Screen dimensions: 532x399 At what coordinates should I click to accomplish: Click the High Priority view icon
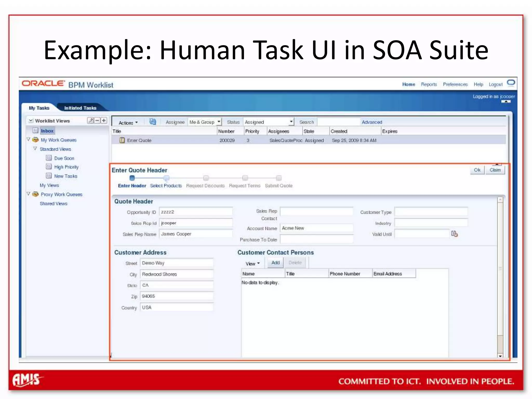[49, 167]
